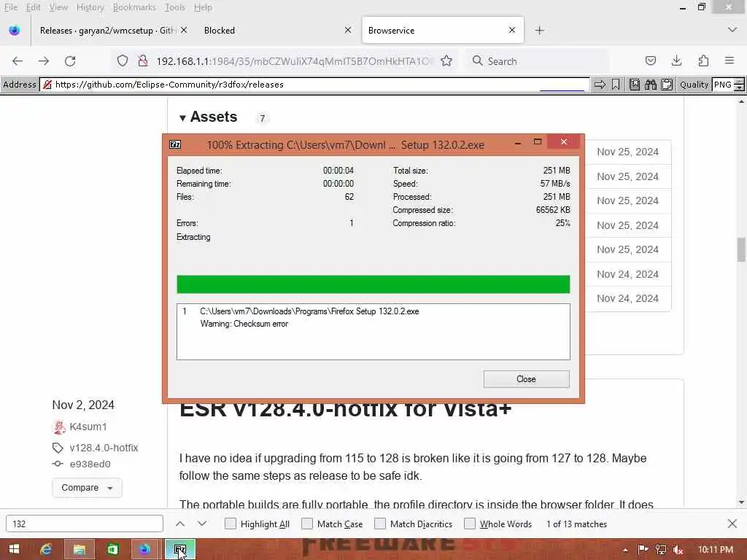Screen dimensions: 747x560
Task: Open the K4sum1 user link
Action: (x=88, y=427)
